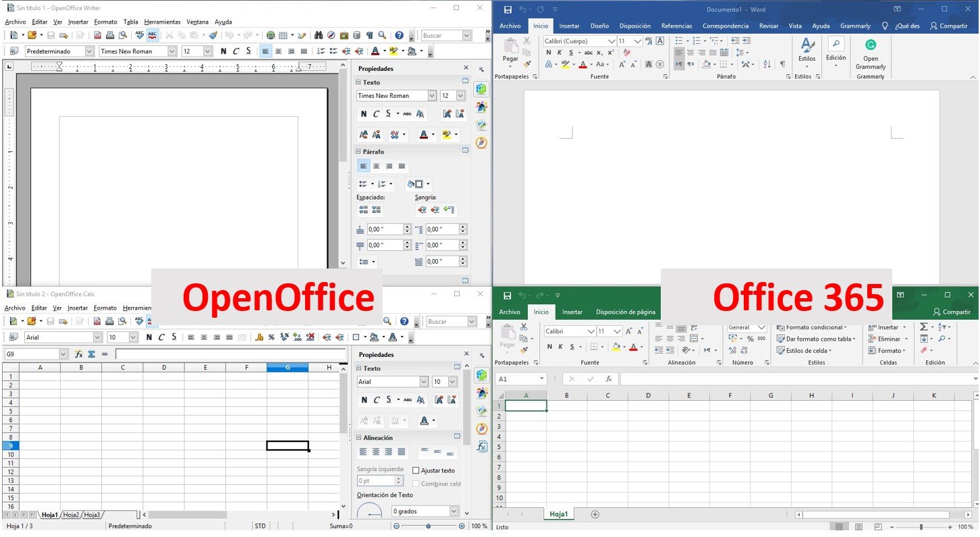Click the percent number format icon in the Calc toolbar
980x537 pixels.
(271, 337)
